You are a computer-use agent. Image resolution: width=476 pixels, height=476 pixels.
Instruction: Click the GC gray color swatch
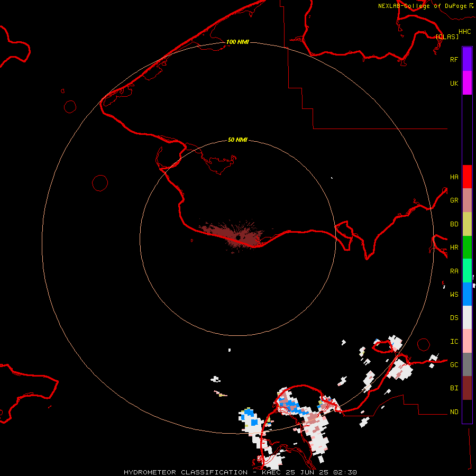tap(467, 364)
